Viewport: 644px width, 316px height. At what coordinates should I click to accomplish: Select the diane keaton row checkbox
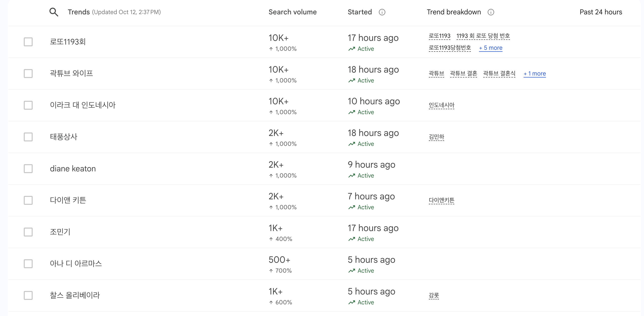click(28, 168)
